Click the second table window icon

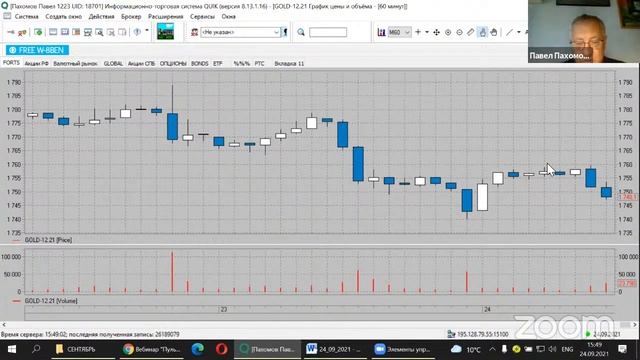pos(64,32)
